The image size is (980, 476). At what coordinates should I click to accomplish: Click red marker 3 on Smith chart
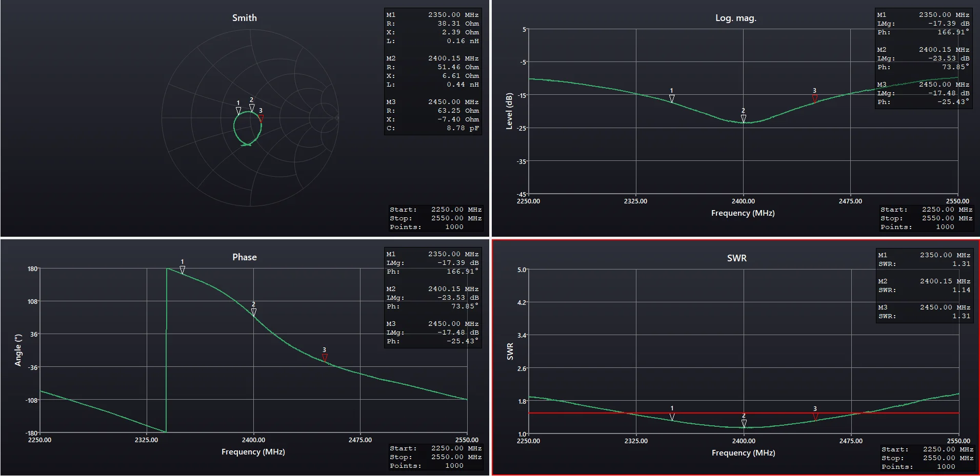coord(261,118)
